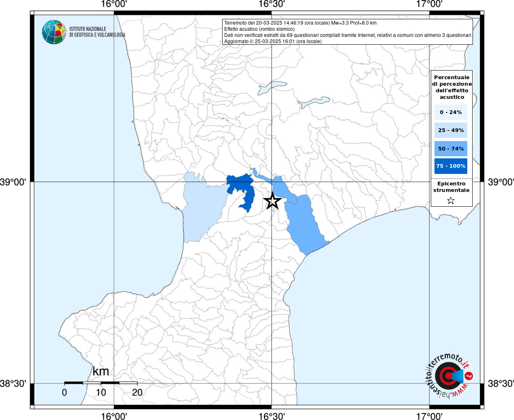
Task: Click the 'Istituto Nazionale di Geofisica e Vulcanologia' text
Action: tap(97, 32)
